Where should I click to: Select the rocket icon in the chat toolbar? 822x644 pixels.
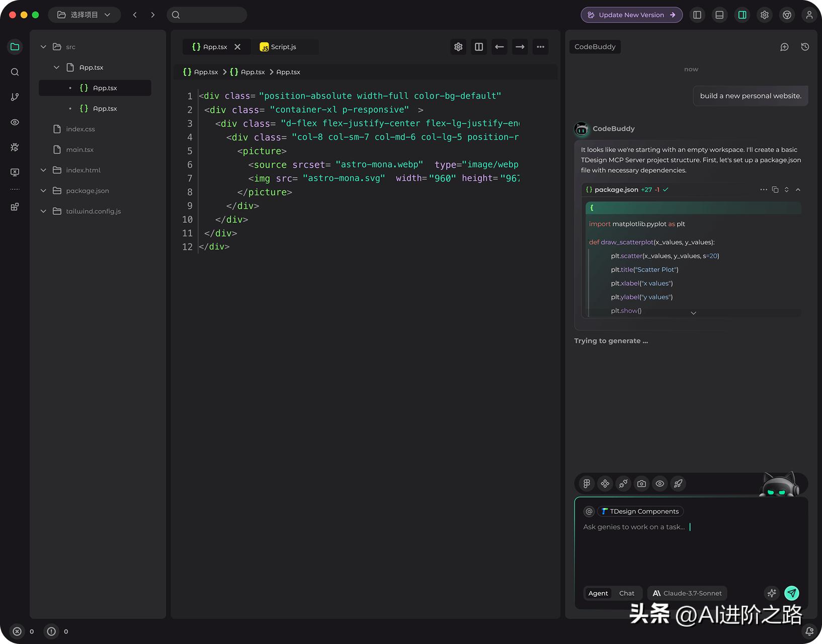click(x=678, y=484)
